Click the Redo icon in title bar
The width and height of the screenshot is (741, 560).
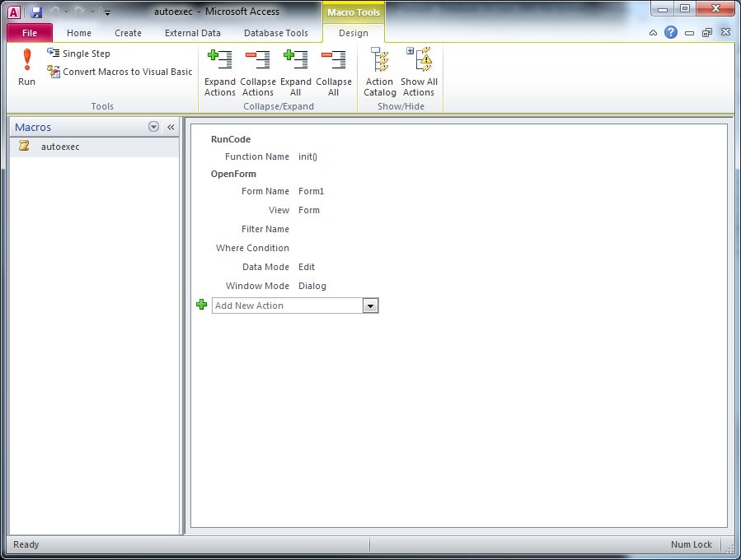coord(80,12)
